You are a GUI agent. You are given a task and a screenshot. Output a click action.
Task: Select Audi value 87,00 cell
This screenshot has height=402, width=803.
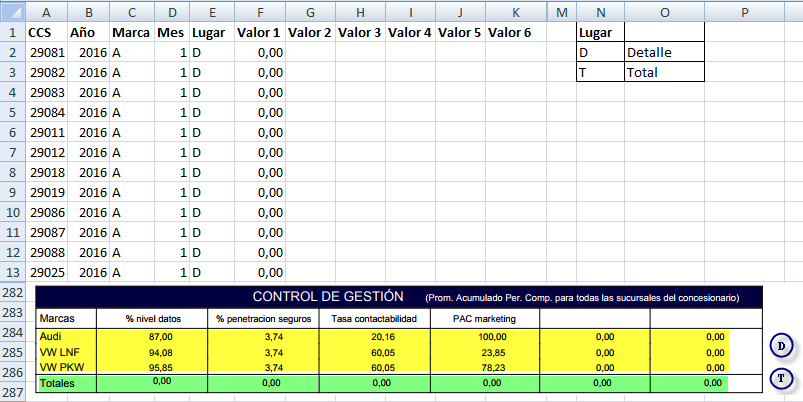(151, 337)
